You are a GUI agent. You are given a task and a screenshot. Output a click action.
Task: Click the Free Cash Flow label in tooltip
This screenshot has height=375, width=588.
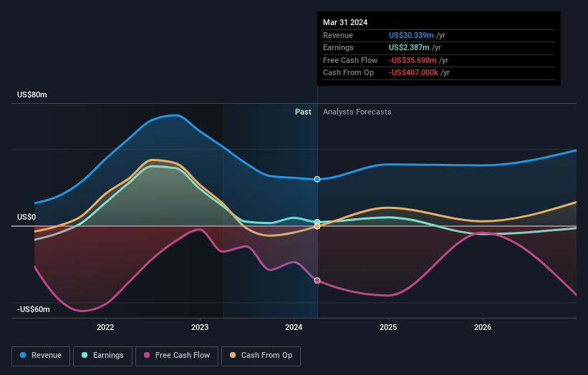[350, 60]
